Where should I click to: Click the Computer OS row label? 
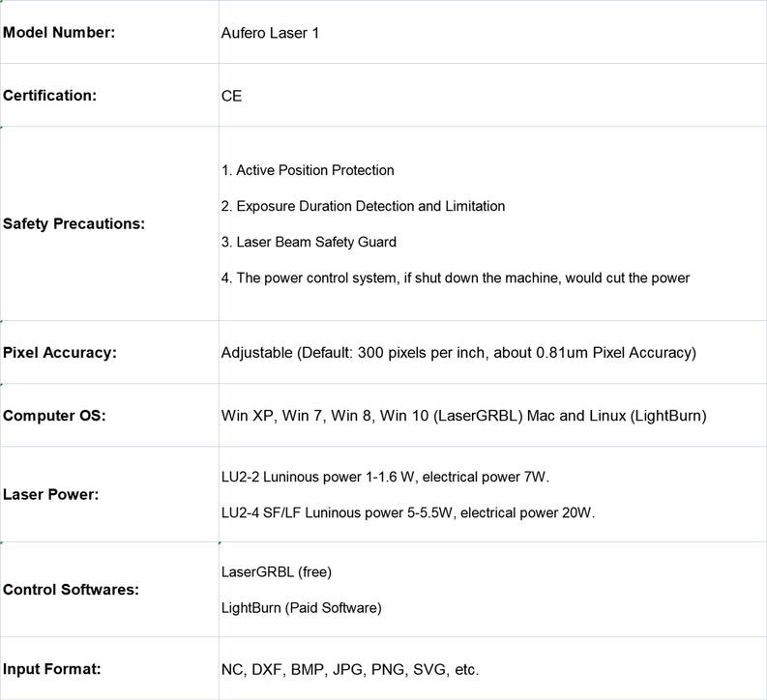click(54, 416)
